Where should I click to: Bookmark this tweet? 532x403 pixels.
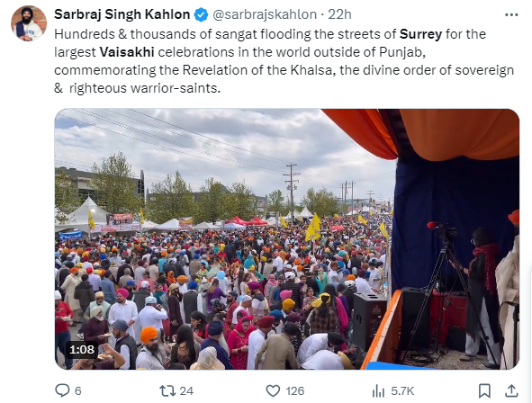point(484,390)
